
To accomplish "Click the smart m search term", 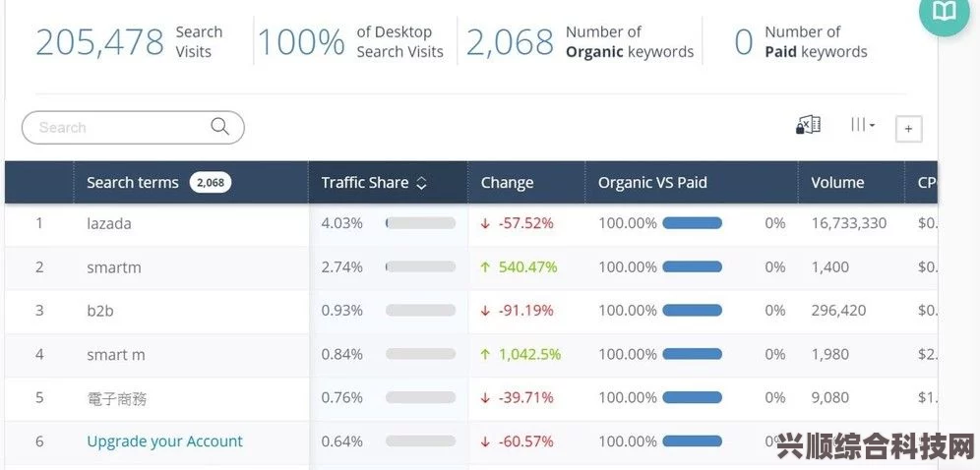I will pos(116,355).
